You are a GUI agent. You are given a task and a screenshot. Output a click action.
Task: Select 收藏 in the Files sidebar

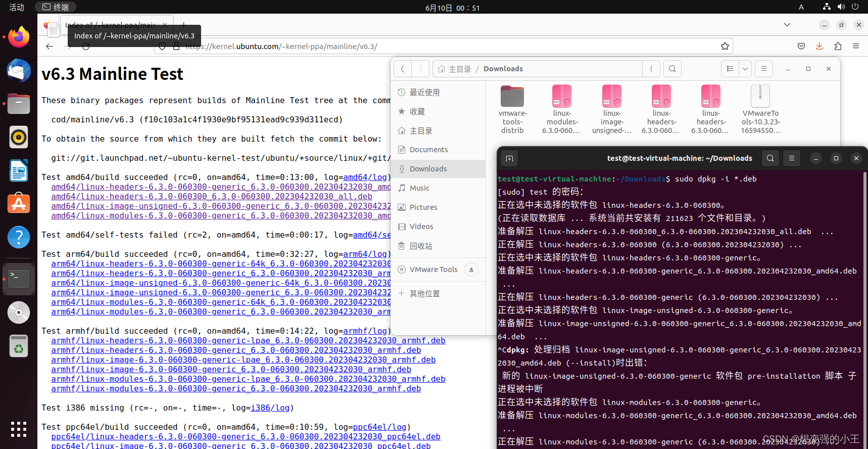[x=438, y=111]
